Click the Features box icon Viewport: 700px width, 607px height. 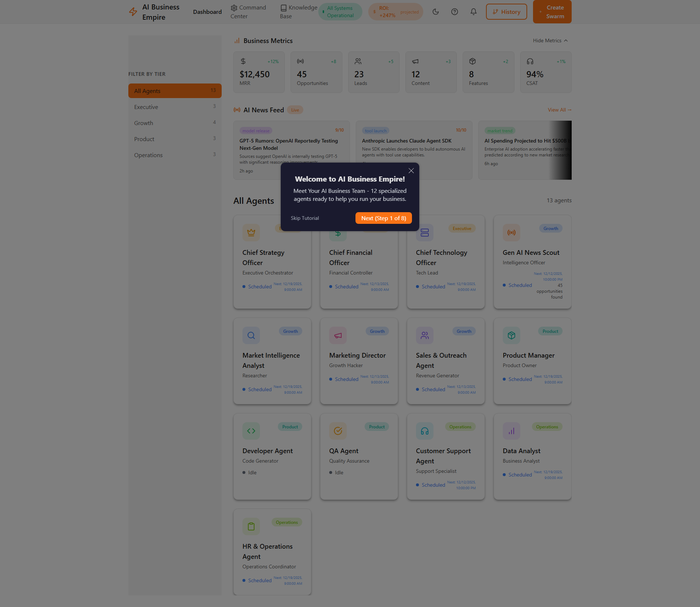(x=472, y=61)
